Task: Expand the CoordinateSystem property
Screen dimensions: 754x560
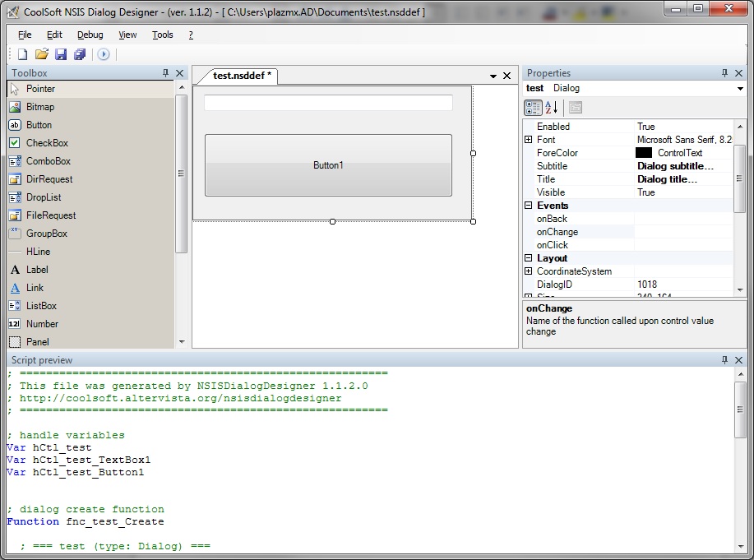Action: tap(528, 271)
